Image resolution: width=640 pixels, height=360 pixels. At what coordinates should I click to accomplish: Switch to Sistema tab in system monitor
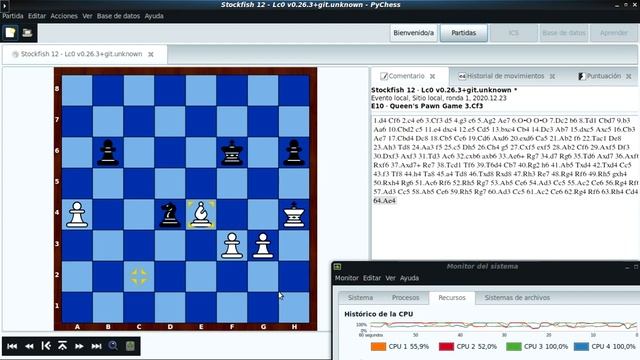point(360,298)
